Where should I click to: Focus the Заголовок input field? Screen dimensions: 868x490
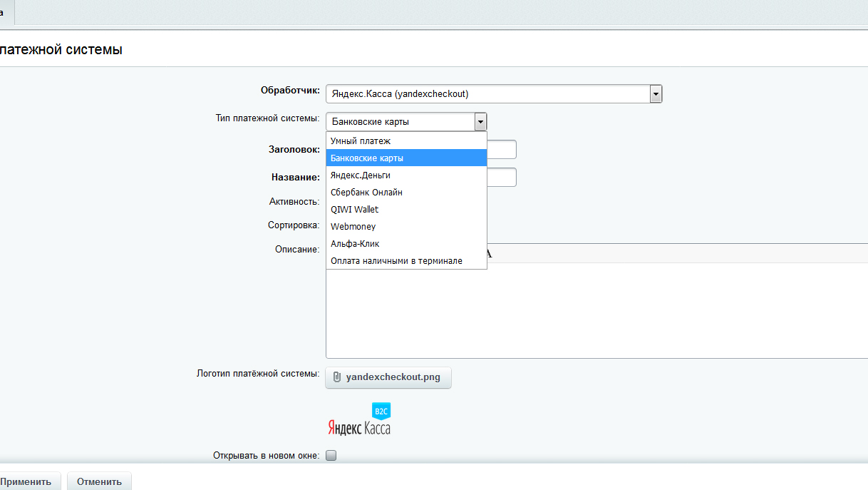(502, 149)
